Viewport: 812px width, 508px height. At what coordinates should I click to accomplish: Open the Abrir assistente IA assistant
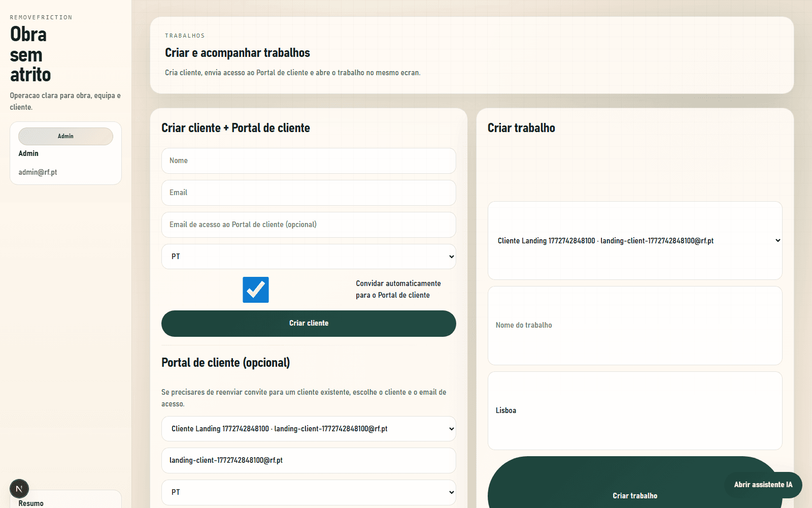click(x=763, y=485)
